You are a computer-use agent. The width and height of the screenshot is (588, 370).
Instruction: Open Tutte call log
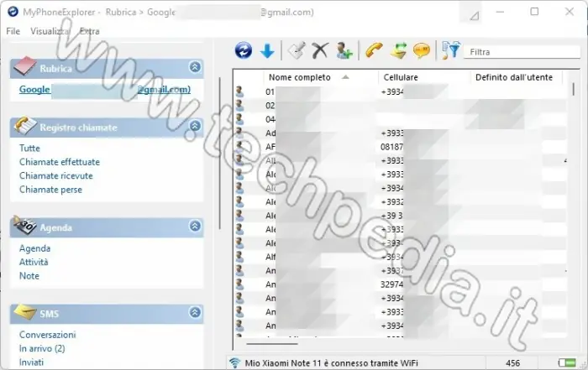[29, 148]
